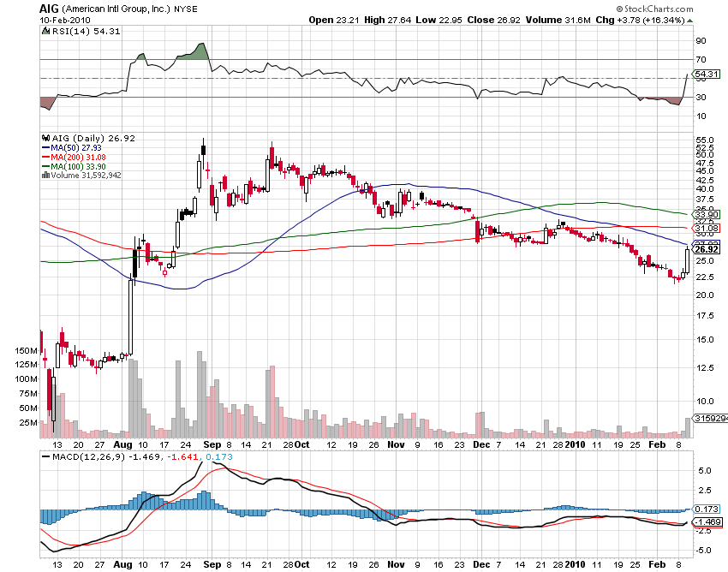
Task: Click the 2010 marker on price panel date axis
Action: point(575,444)
